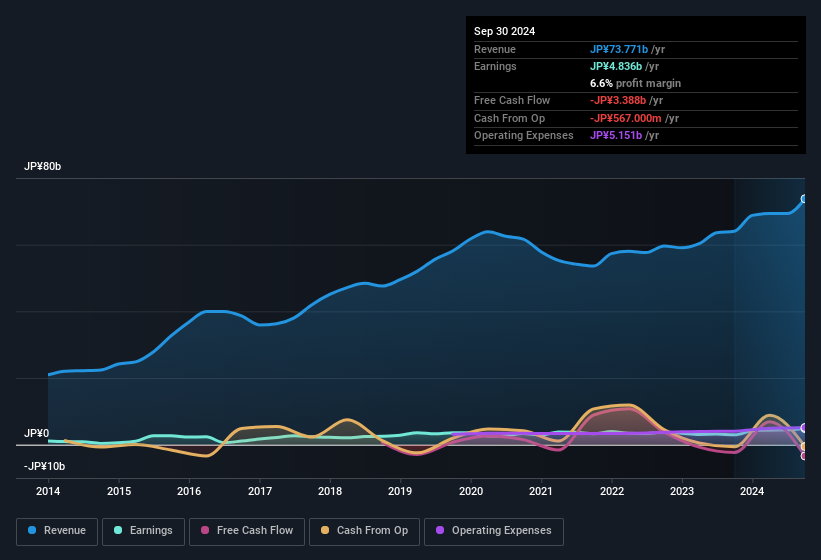821x560 pixels.
Task: Click the tooltip Earnings row label
Action: (495, 66)
